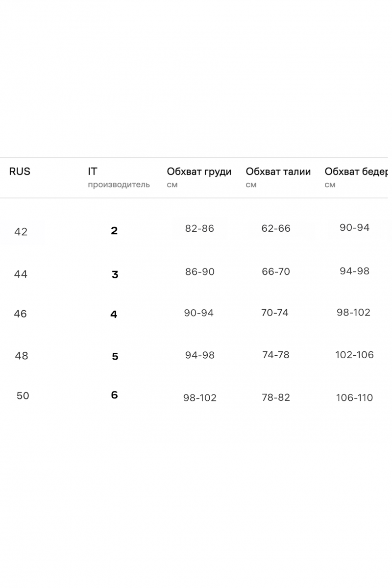Select the IT производитель column header
Image resolution: width=392 pixels, height=588 pixels.
point(119,178)
